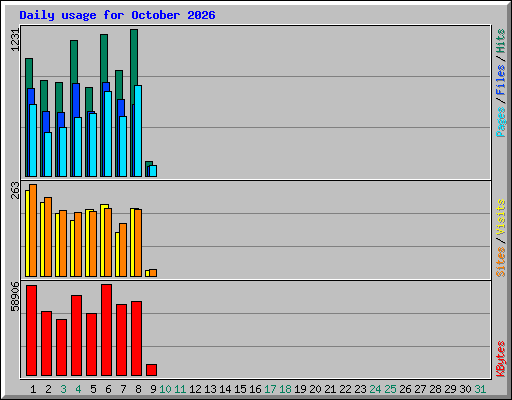512x400 pixels.
Task: Click the day 5 axis label
Action: pos(93,389)
